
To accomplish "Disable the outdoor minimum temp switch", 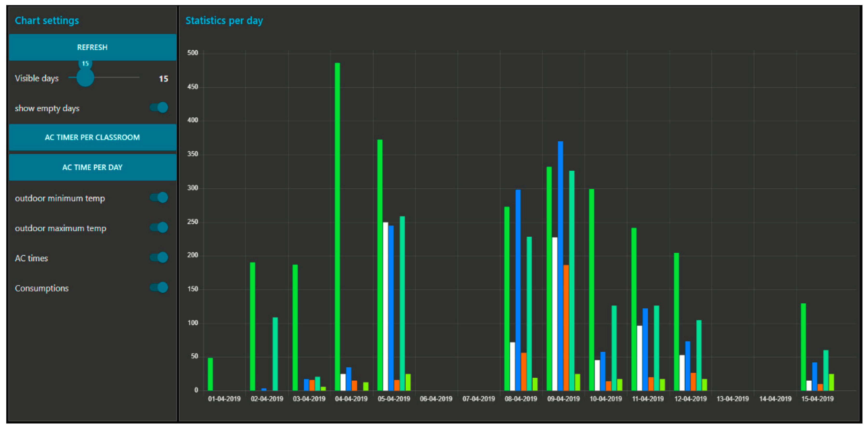I will coord(159,198).
